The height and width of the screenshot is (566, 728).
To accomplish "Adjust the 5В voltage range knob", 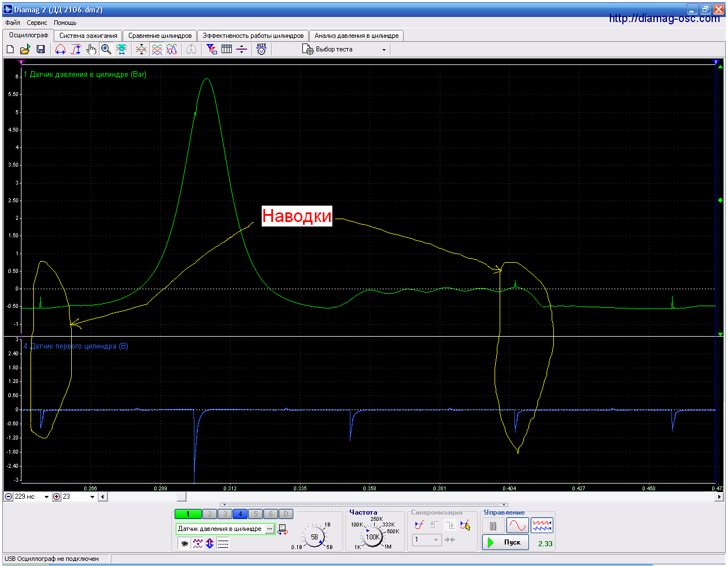I will click(314, 537).
